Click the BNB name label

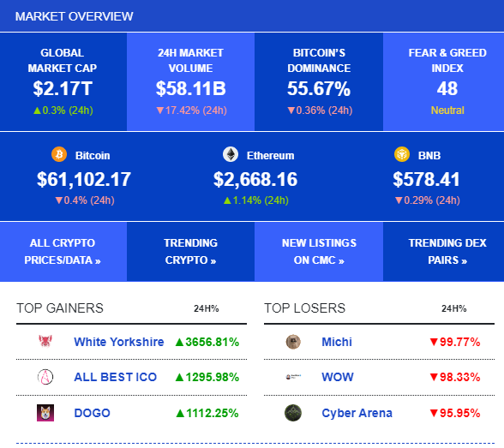click(x=429, y=155)
